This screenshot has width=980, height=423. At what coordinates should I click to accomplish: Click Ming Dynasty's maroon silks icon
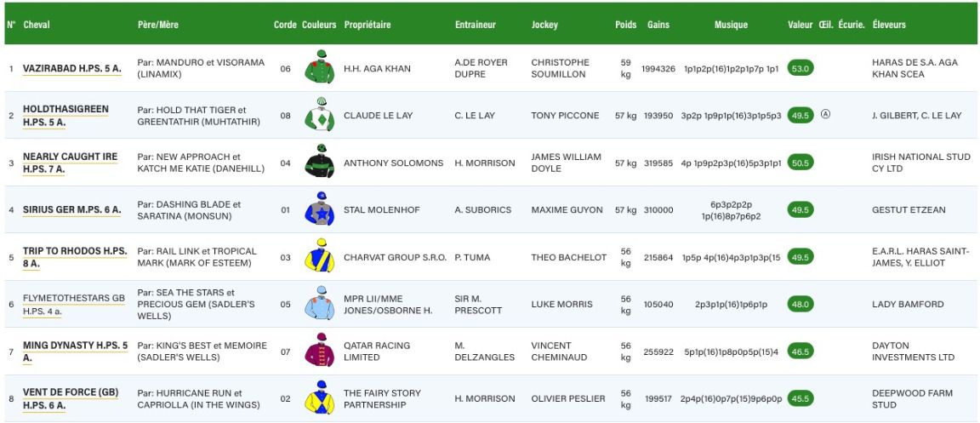point(319,351)
